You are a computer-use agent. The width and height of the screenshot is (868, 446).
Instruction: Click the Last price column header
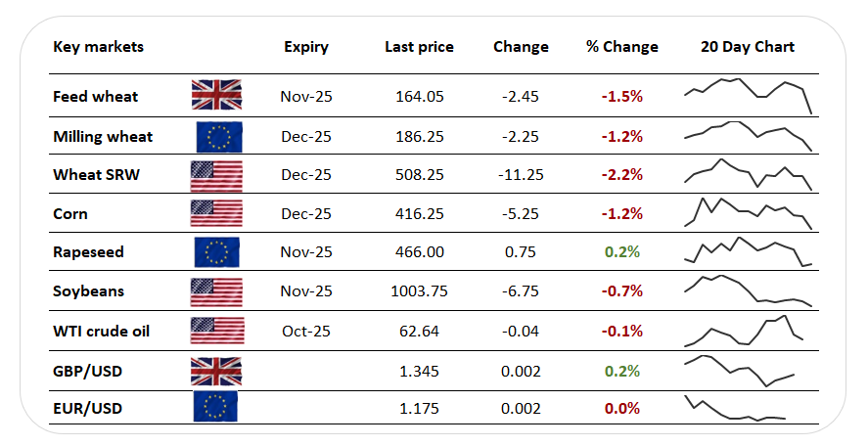[419, 47]
